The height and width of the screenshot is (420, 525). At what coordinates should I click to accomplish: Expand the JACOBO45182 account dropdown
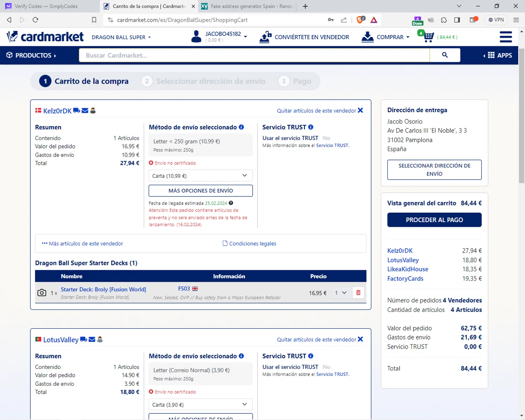click(x=245, y=37)
